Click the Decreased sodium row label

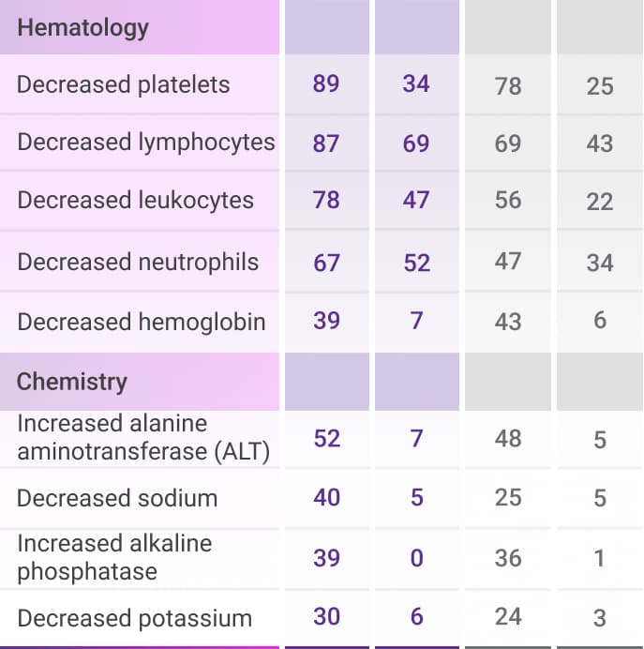coord(117,498)
